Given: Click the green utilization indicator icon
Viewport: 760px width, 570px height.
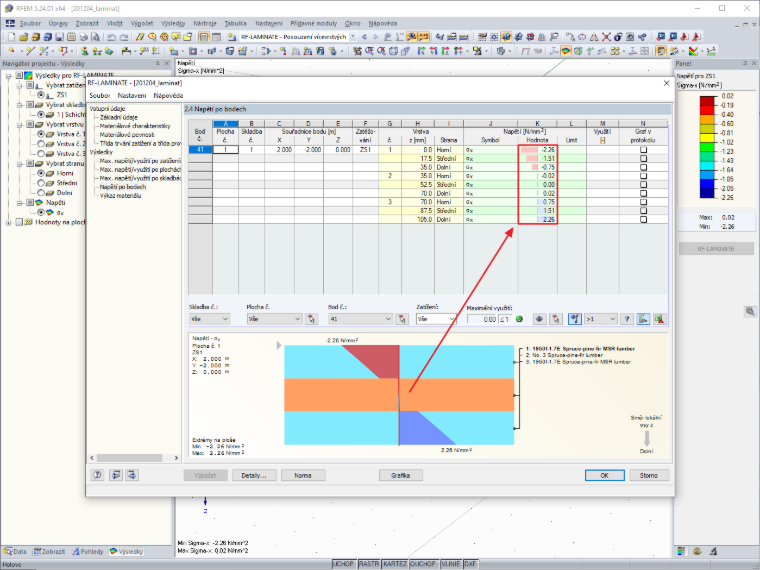Looking at the screenshot, I should pos(519,319).
